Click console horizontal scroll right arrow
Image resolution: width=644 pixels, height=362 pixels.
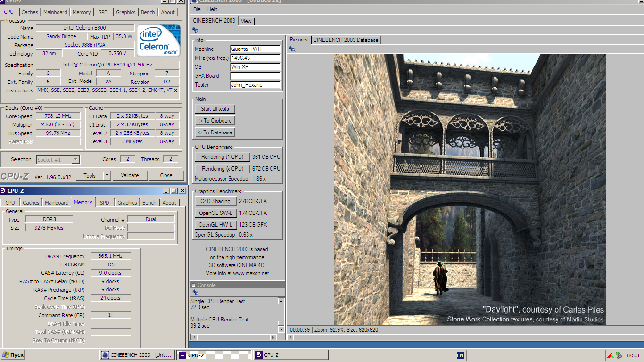click(274, 337)
